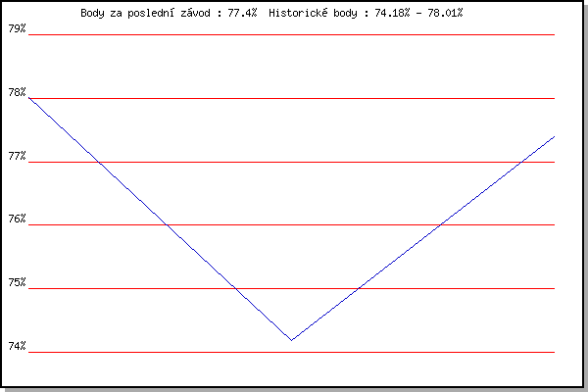The width and height of the screenshot is (588, 392).
Task: Click the "Body za poslední závod" title text
Action: 145,13
